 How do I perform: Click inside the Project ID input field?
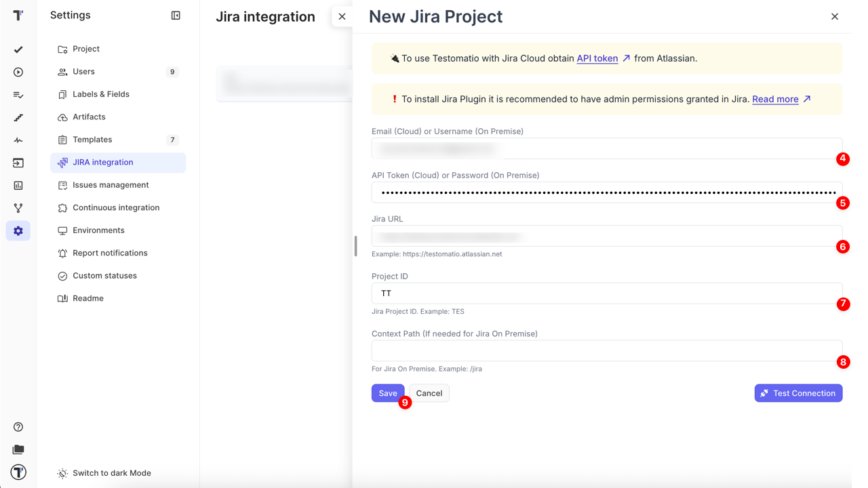coord(606,293)
